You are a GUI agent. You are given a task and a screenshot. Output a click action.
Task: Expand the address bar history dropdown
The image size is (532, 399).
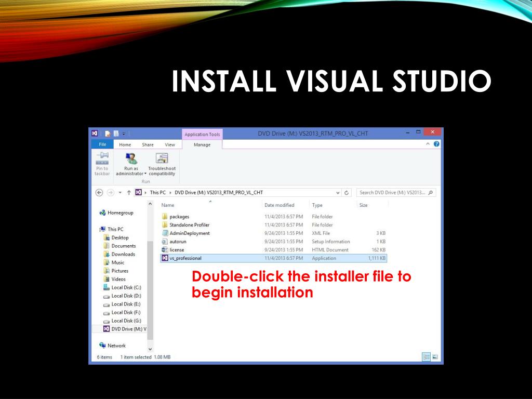click(338, 193)
